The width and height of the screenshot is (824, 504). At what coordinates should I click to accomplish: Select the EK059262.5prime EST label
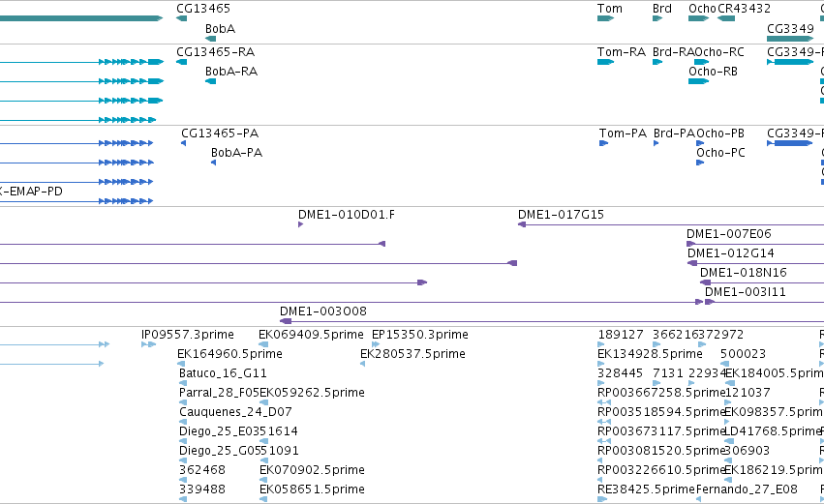pyautogui.click(x=312, y=393)
